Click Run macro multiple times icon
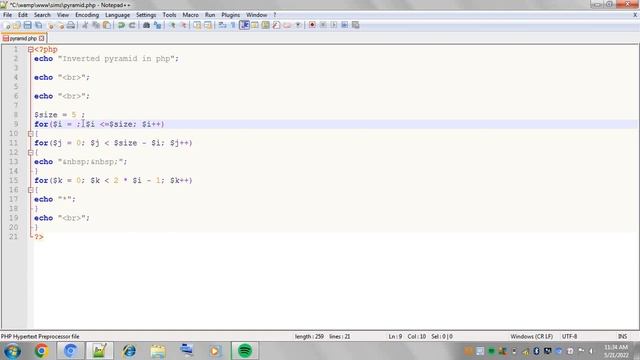The image size is (640, 360). (x=344, y=25)
